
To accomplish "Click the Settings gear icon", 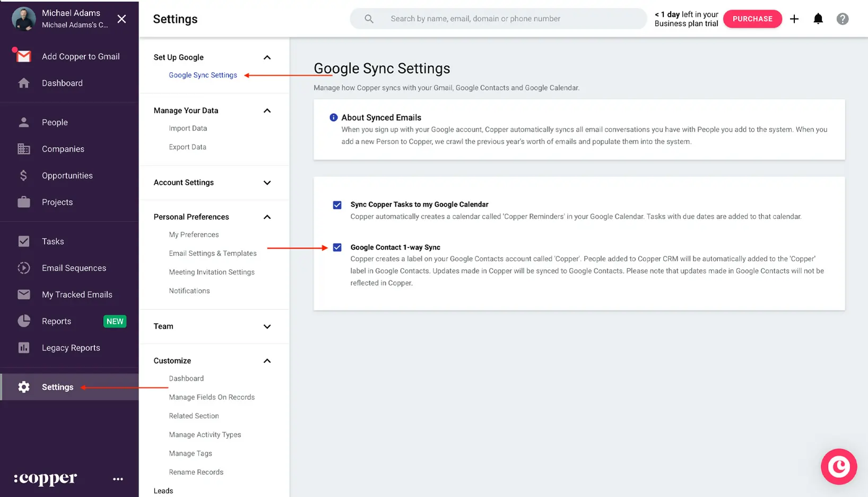I will (23, 387).
